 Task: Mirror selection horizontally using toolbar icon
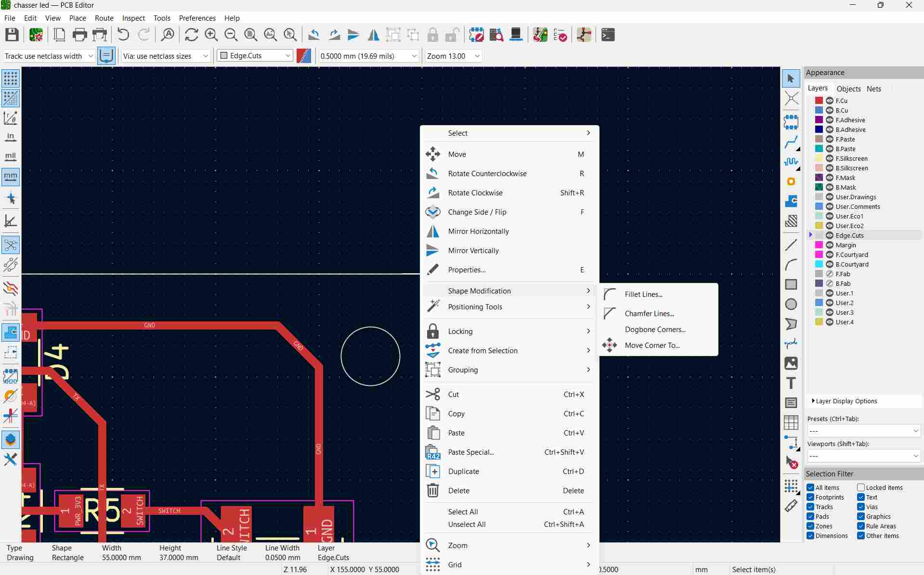[x=373, y=35]
